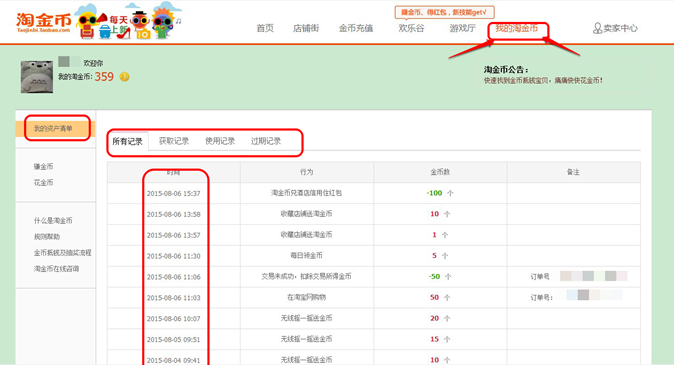This screenshot has height=365, width=674.
Task: Open 店铺街 in the navigation bar
Action: pyautogui.click(x=306, y=28)
